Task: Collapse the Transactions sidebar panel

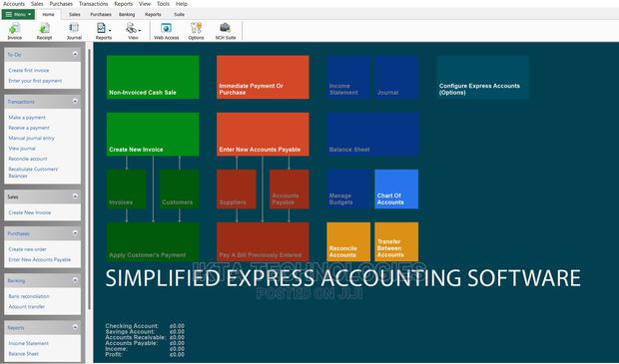Action: (x=75, y=102)
